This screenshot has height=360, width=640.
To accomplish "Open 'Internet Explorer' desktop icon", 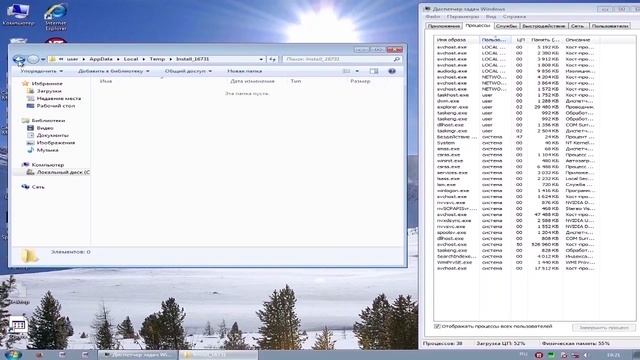I will [56, 16].
